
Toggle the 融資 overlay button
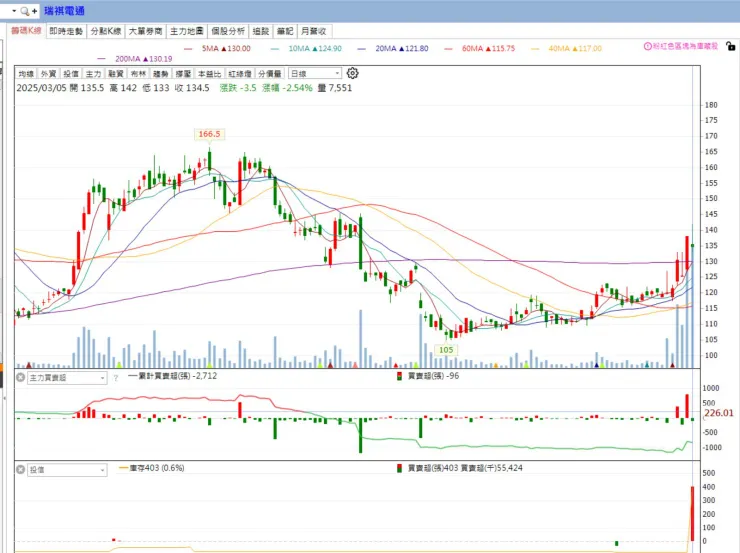click(116, 74)
